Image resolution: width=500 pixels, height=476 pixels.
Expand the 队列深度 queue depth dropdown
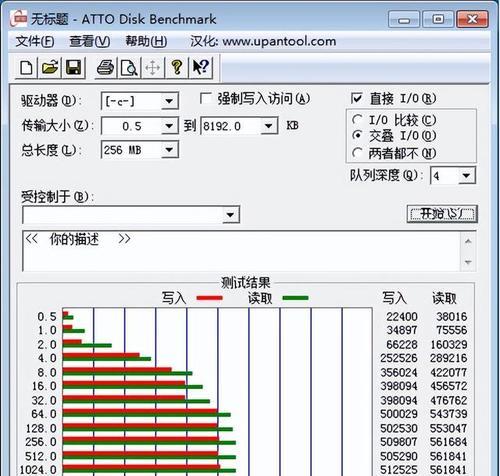(466, 176)
